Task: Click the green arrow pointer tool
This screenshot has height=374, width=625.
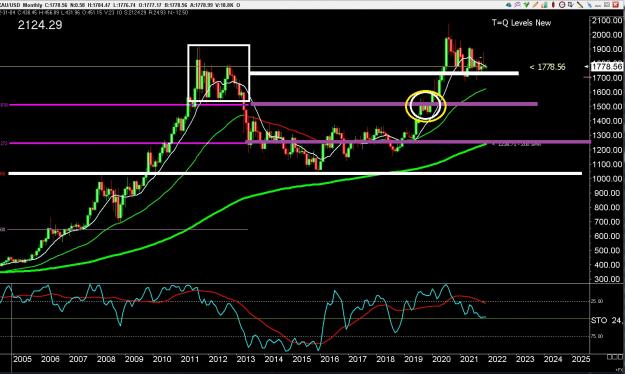Action: pyautogui.click(x=527, y=5)
